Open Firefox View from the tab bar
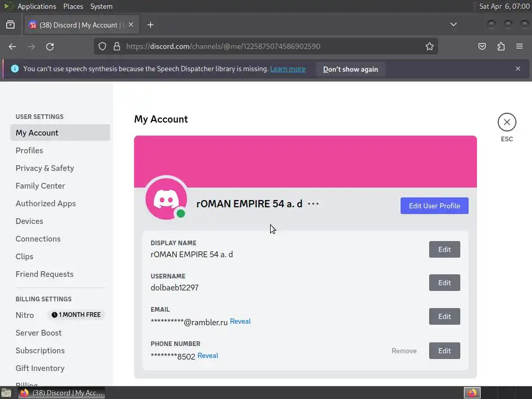Screen dimensions: 532x399 pos(10,25)
